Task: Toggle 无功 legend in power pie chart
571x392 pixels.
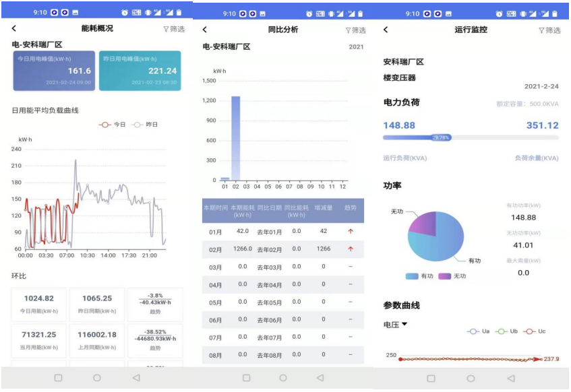Action: click(x=452, y=276)
